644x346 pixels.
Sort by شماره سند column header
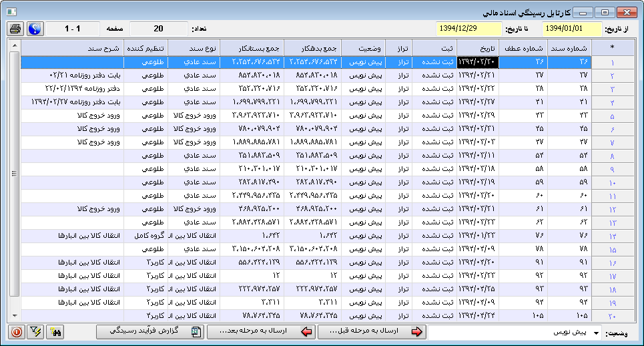(571, 48)
